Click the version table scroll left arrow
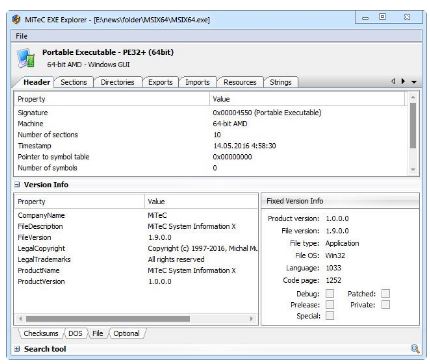This screenshot has width=430, height=364. (20, 319)
